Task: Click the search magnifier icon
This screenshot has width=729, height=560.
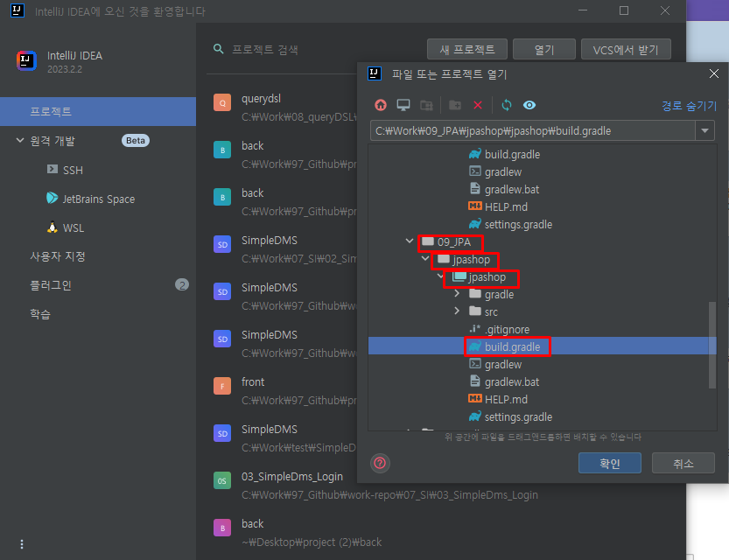Action: click(x=218, y=49)
